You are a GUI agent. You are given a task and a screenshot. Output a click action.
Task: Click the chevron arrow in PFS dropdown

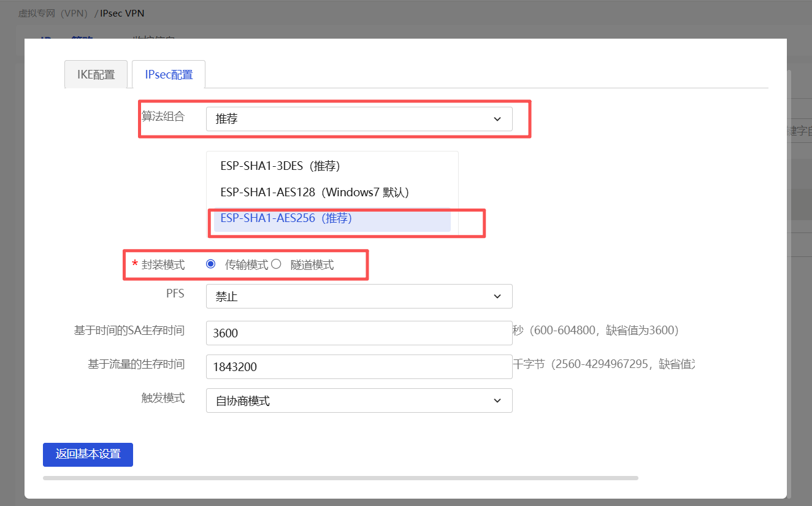[x=497, y=297]
